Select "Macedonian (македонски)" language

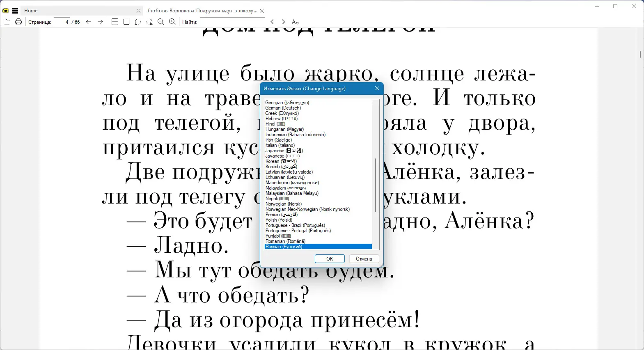click(318, 183)
